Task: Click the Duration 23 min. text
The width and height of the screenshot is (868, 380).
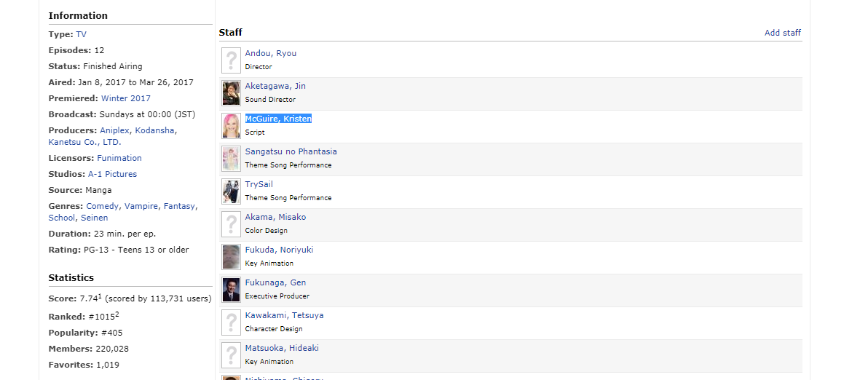Action: 125,234
